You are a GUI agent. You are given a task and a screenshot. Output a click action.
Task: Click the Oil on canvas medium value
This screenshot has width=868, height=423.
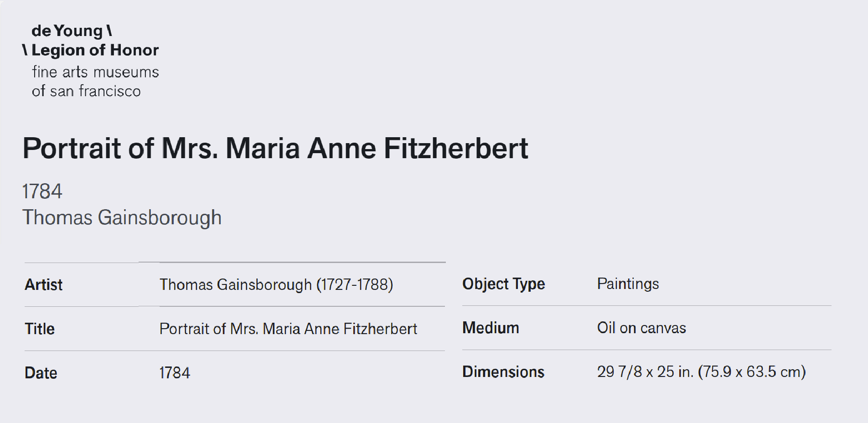641,328
